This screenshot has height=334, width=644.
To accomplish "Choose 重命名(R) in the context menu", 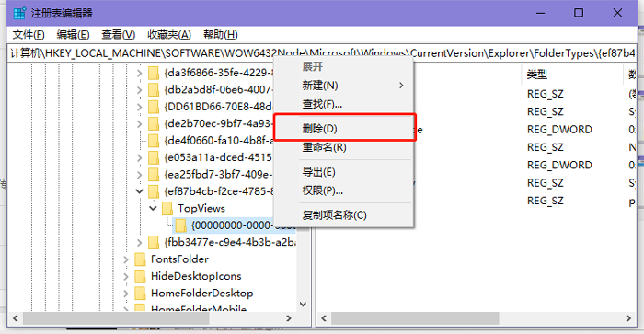I will pyautogui.click(x=344, y=147).
